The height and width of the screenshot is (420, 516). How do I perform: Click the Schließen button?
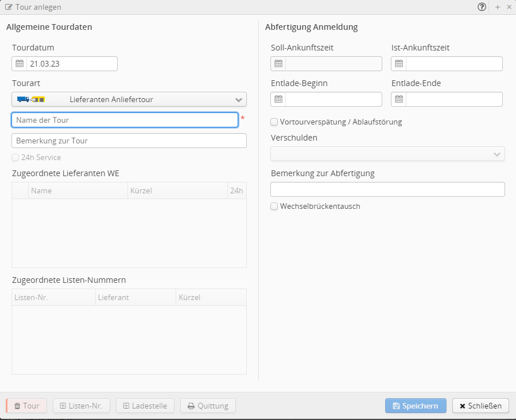tap(480, 406)
